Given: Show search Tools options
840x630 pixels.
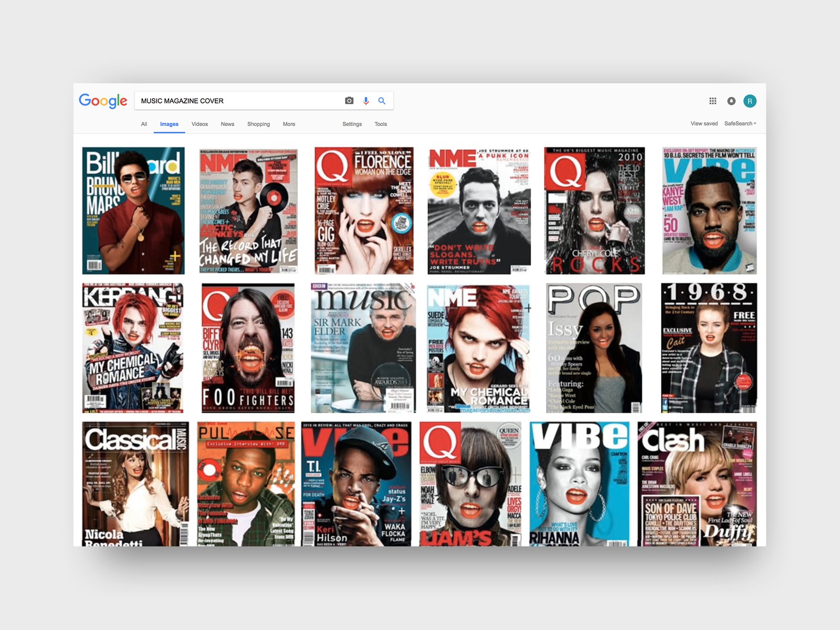Looking at the screenshot, I should coord(381,124).
